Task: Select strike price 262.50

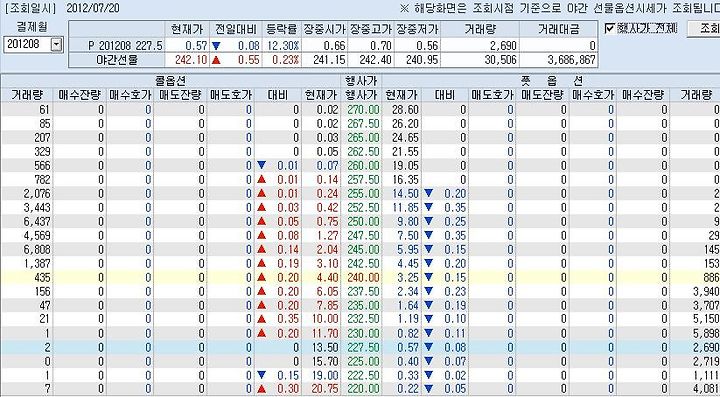Action: [363, 151]
